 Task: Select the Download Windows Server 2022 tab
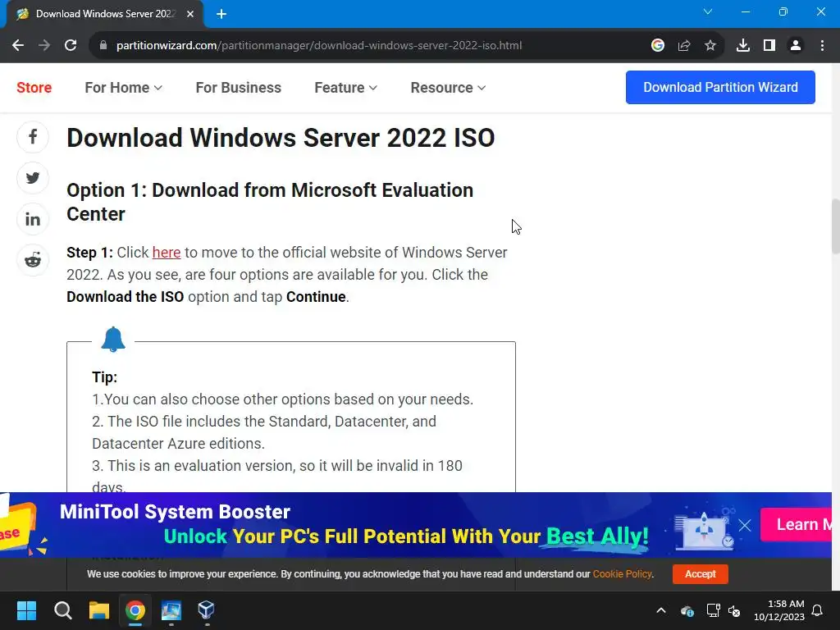(105, 14)
